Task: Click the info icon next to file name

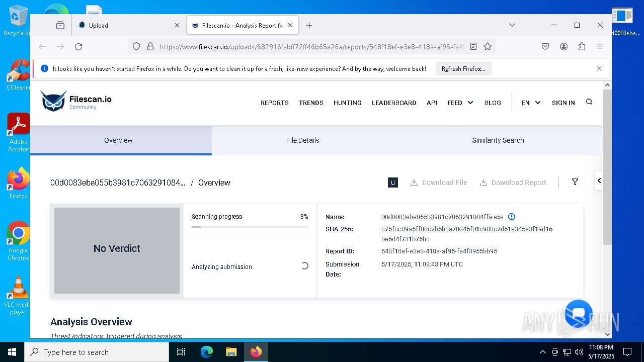Action: (512, 217)
